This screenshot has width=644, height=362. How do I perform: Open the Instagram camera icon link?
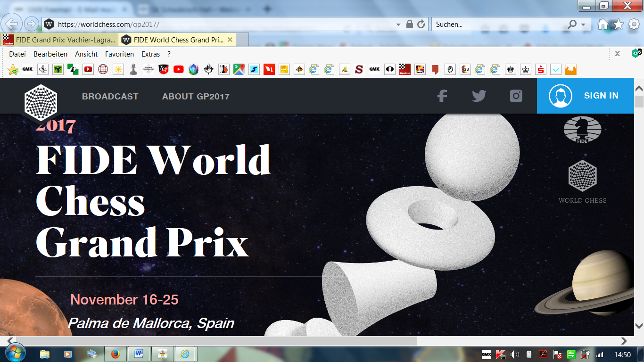(516, 96)
